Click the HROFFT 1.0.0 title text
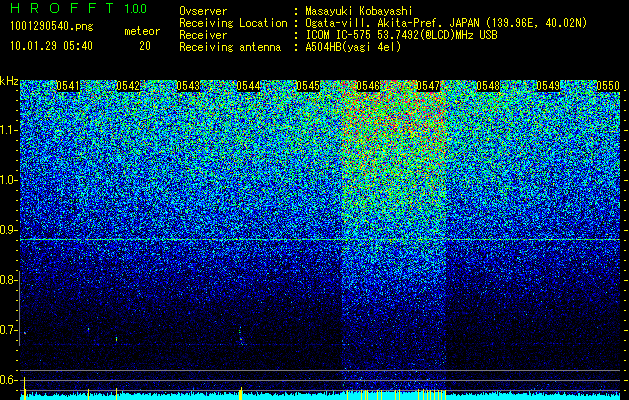This screenshot has height=400, width=629. click(x=78, y=8)
